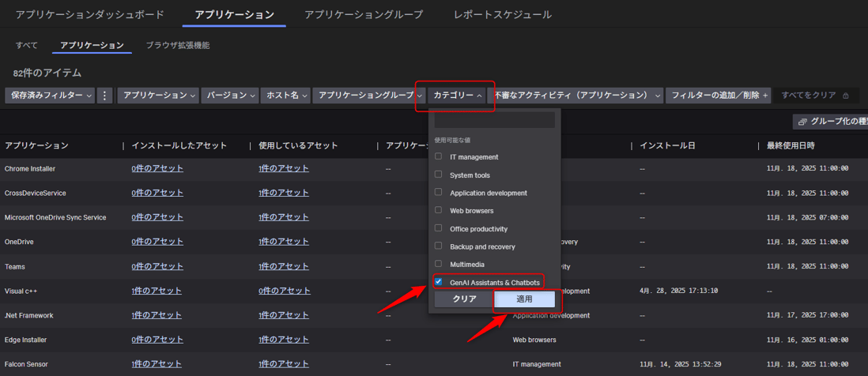This screenshot has width=868, height=376.
Task: Select the Office productivity checkbox
Action: [x=439, y=228]
